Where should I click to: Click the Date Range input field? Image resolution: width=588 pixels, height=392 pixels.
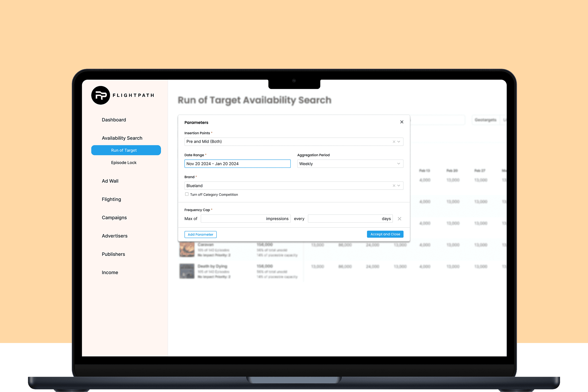click(237, 164)
